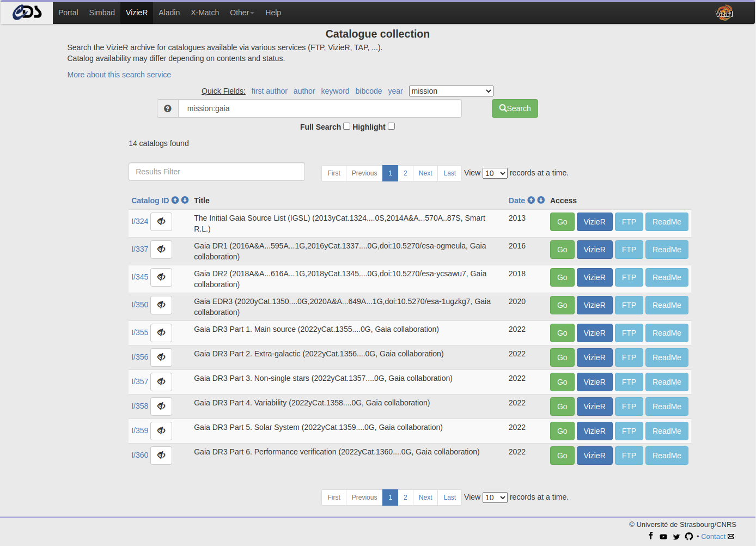Open the bottom View records-per-page dropdown
This screenshot has width=756, height=546.
495,498
